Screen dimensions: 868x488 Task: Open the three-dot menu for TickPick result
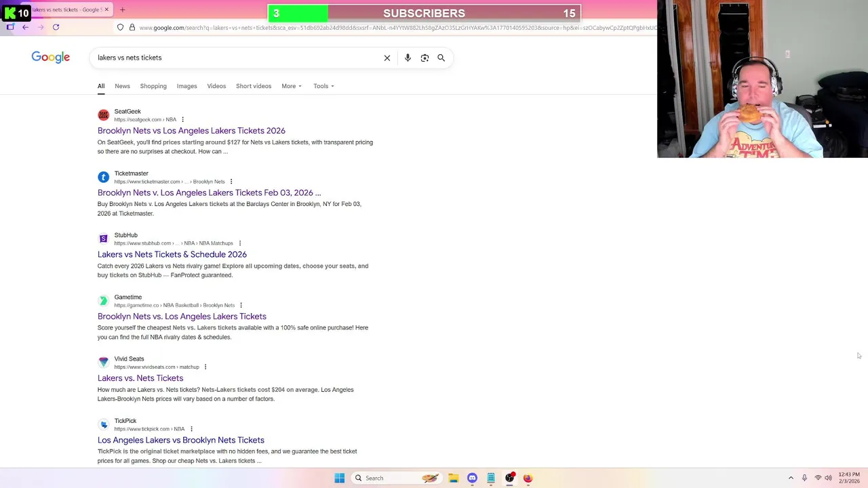point(191,429)
